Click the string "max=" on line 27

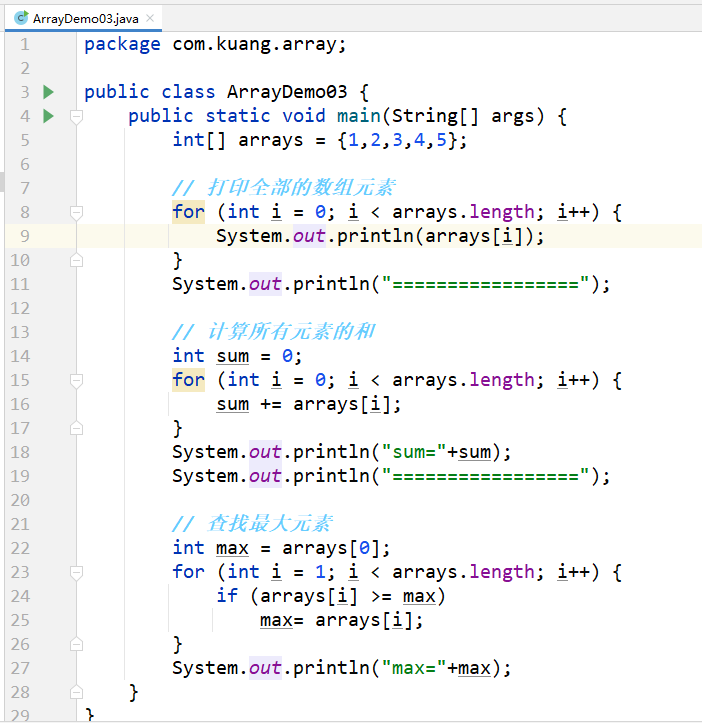coord(414,668)
